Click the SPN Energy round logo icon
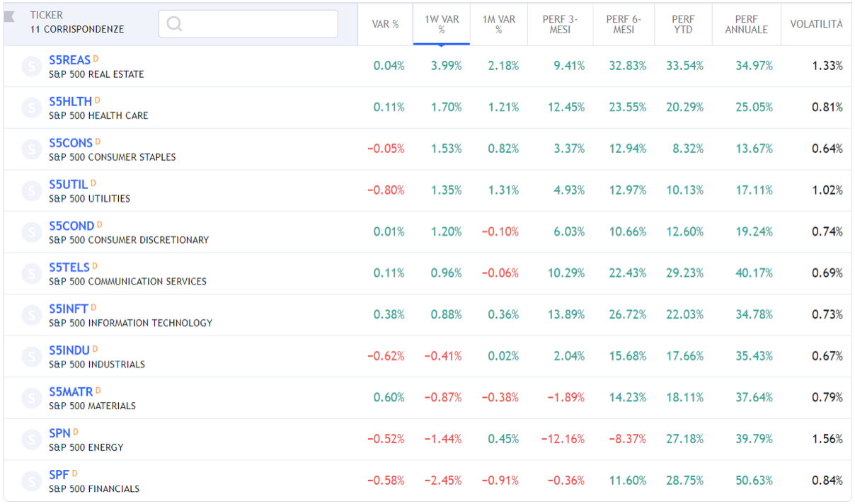Screen dimensions: 855x504 click(32, 440)
